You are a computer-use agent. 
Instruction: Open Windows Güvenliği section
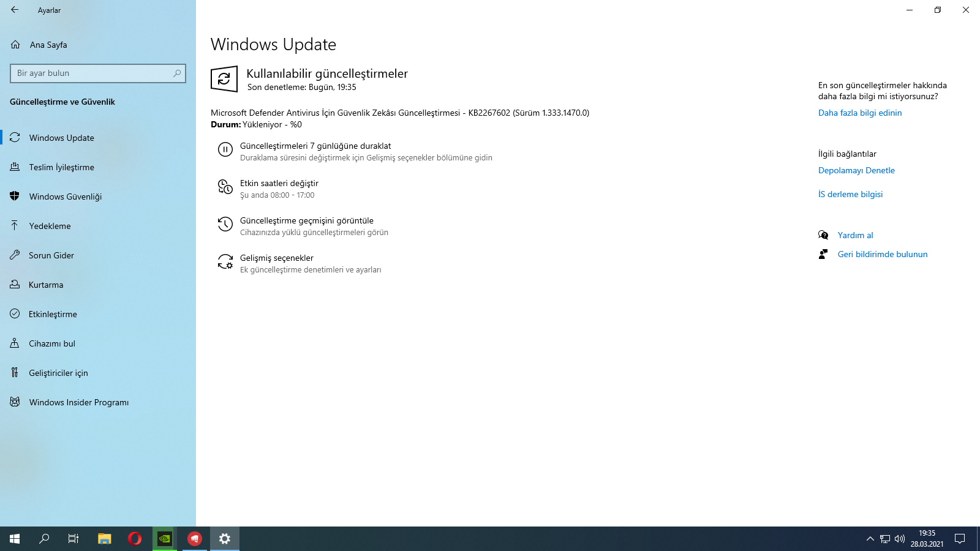point(98,197)
